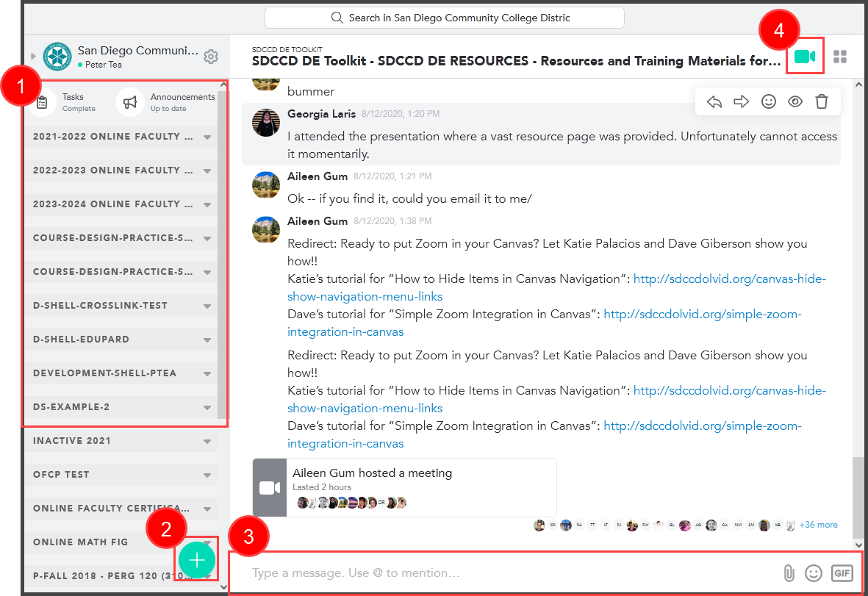Mark message seen with the eye icon
The image size is (868, 596).
(795, 101)
